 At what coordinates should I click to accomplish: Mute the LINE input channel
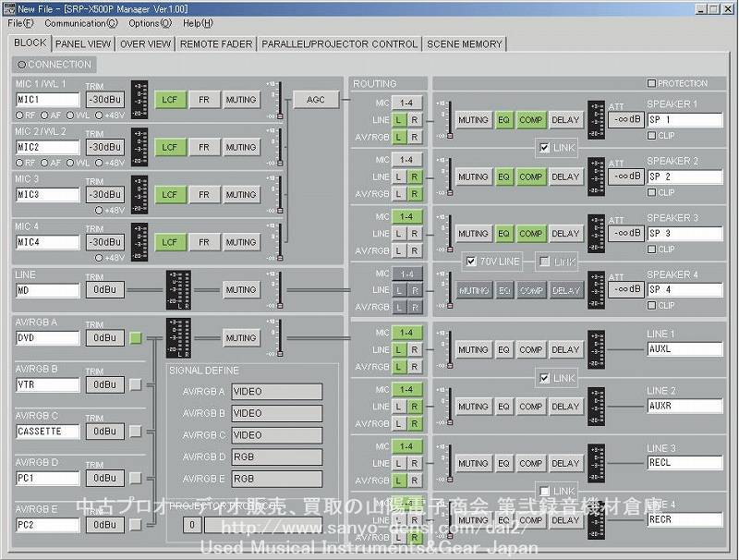pyautogui.click(x=241, y=290)
